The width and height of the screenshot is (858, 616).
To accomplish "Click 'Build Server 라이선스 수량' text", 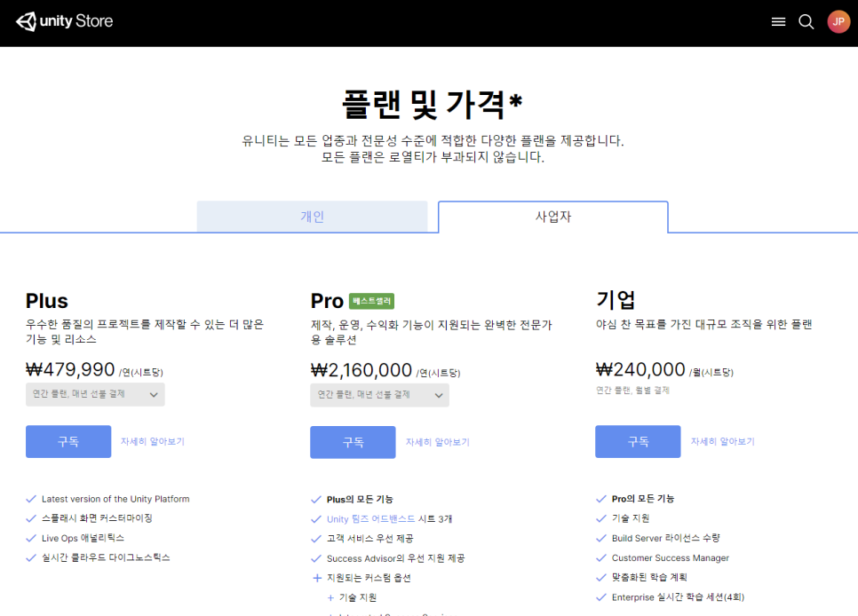I will tap(666, 538).
